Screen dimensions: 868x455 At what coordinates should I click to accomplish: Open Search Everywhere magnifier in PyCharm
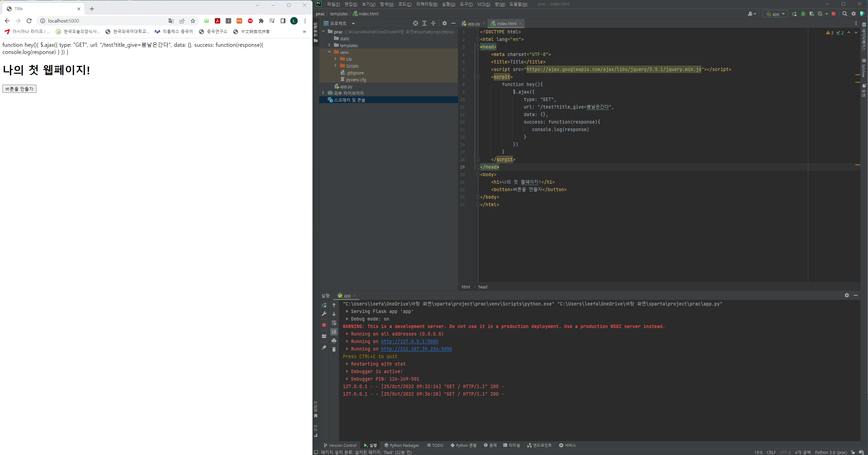[845, 14]
